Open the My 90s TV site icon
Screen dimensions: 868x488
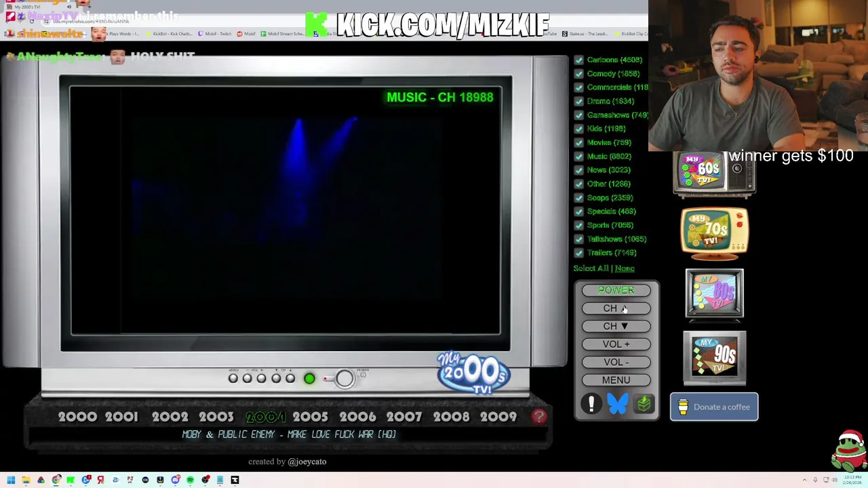click(714, 358)
